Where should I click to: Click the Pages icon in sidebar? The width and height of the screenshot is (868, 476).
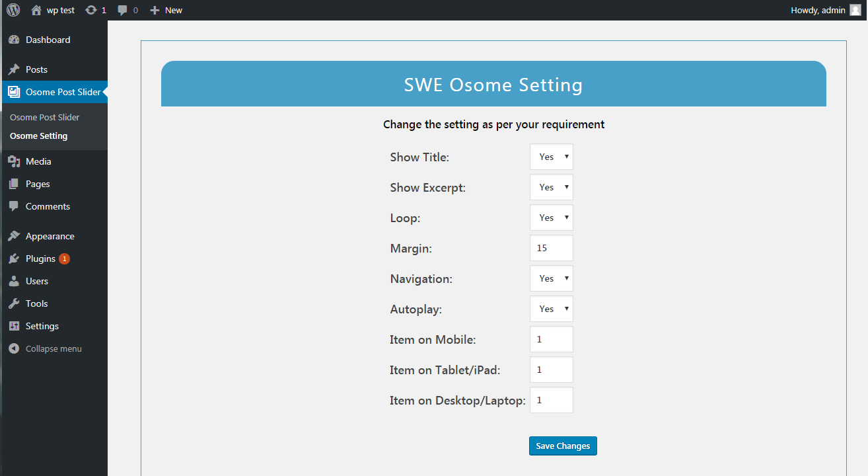coord(14,184)
